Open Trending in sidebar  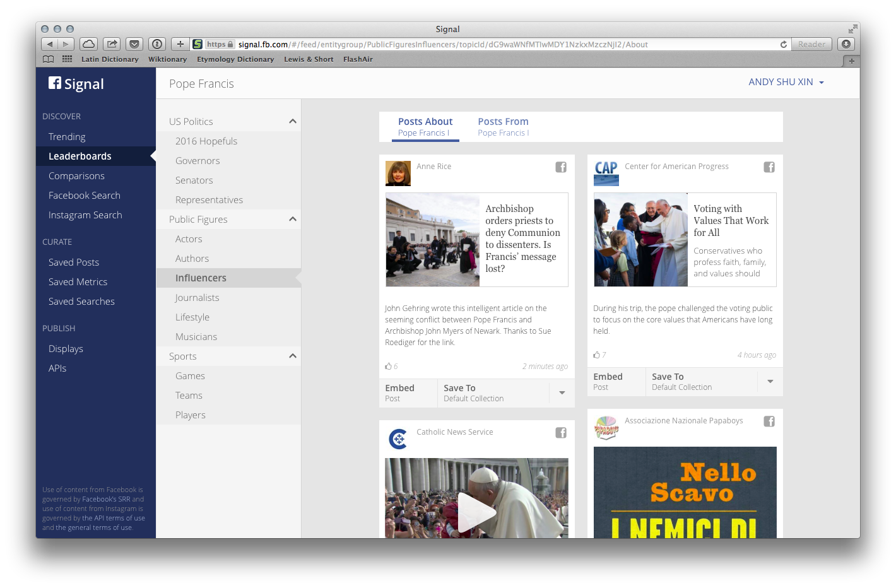tap(67, 137)
